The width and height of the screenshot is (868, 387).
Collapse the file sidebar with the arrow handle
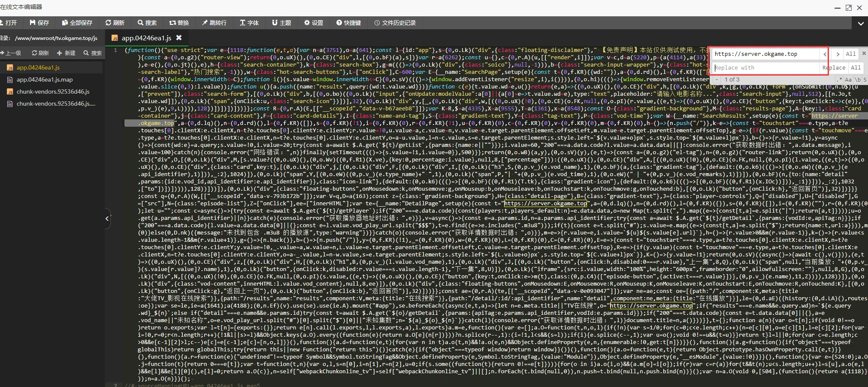click(x=107, y=219)
